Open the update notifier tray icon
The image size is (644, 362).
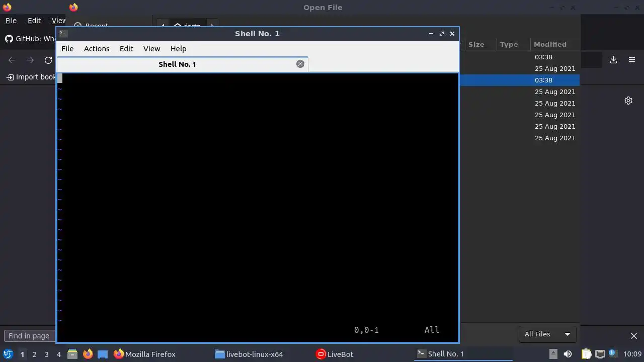point(613,353)
